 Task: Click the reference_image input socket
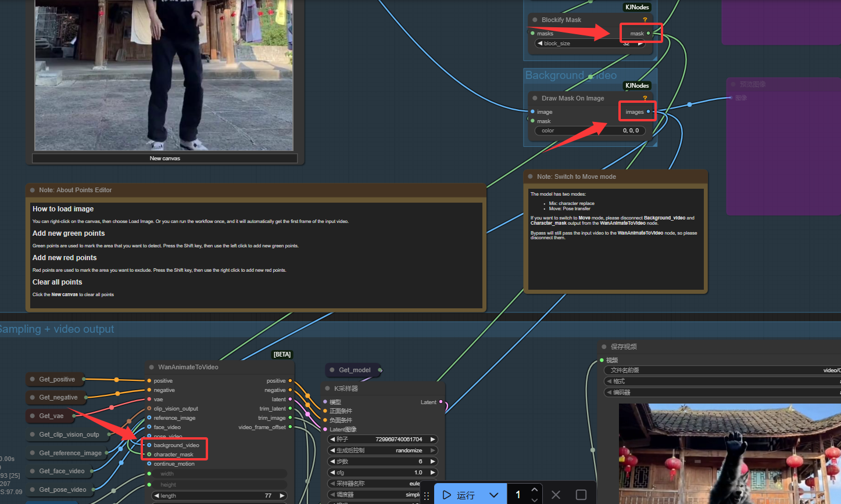149,417
